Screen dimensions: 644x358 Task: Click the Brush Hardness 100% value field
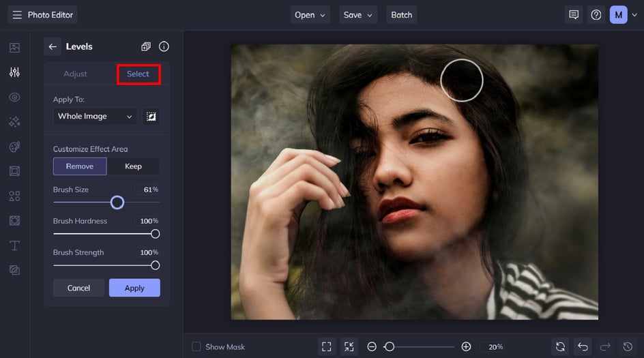[147, 222]
